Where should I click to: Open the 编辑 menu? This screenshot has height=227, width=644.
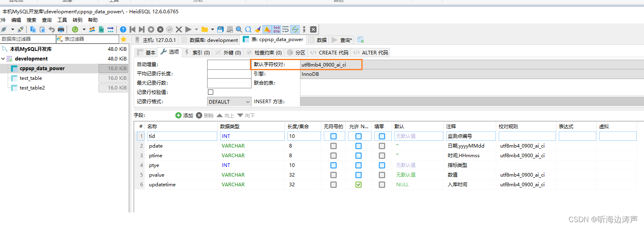(x=16, y=20)
